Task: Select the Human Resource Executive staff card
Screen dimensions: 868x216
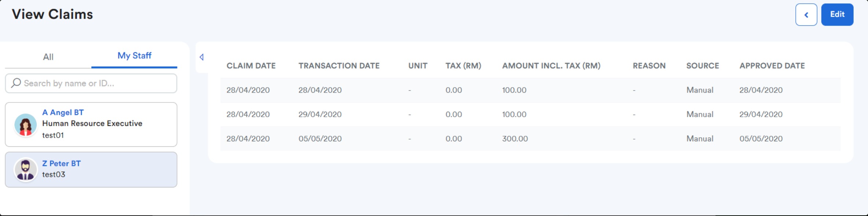Action: coord(91,124)
